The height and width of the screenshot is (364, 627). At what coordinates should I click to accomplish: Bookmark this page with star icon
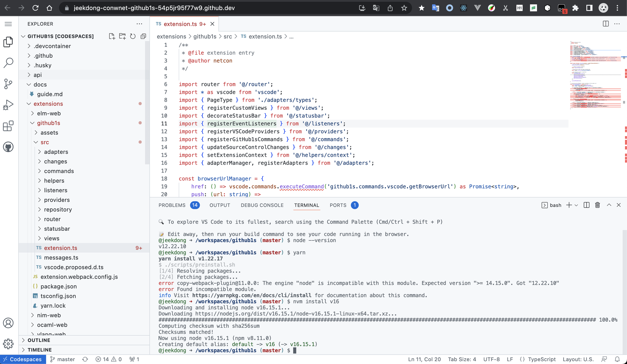[404, 8]
